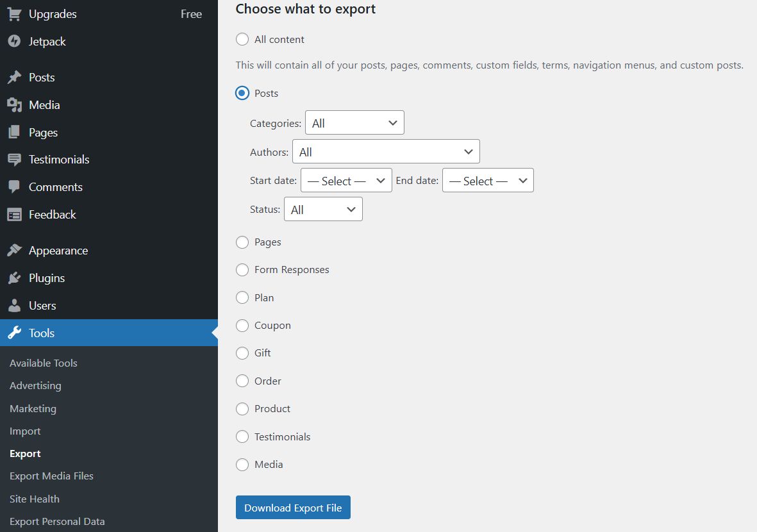
Task: Select the All content radio button
Action: click(x=242, y=39)
